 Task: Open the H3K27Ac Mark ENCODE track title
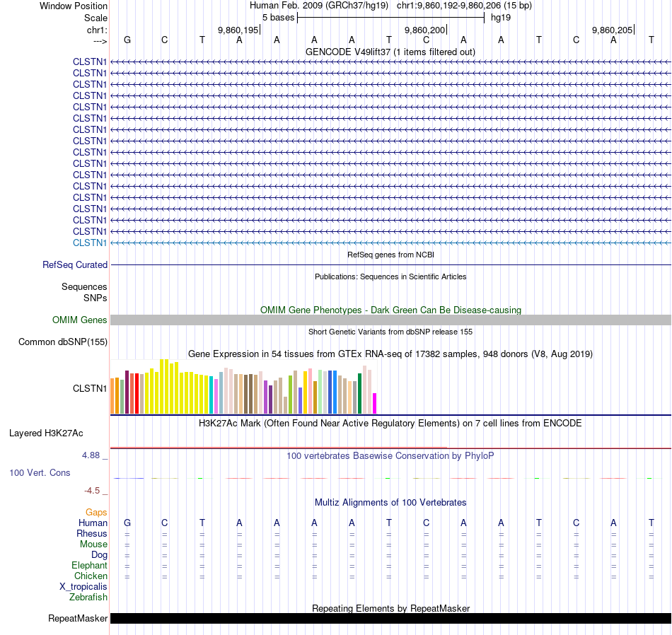click(x=390, y=424)
